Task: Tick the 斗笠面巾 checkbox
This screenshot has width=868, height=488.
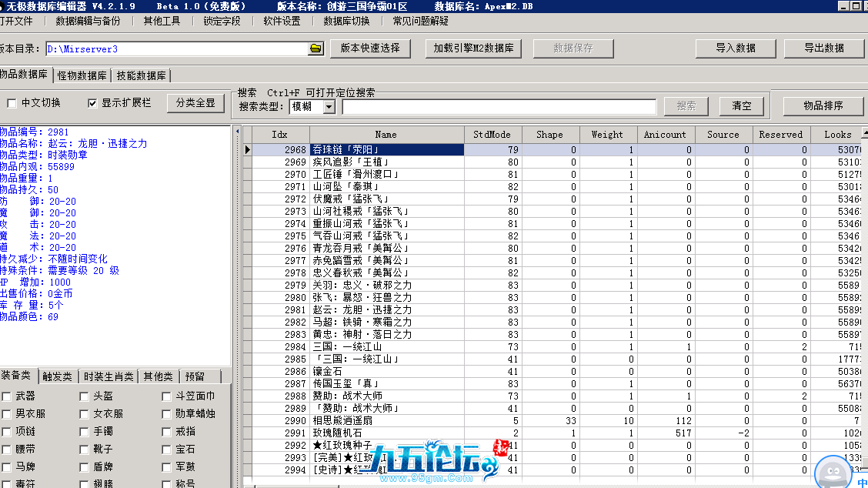Action: coord(166,396)
